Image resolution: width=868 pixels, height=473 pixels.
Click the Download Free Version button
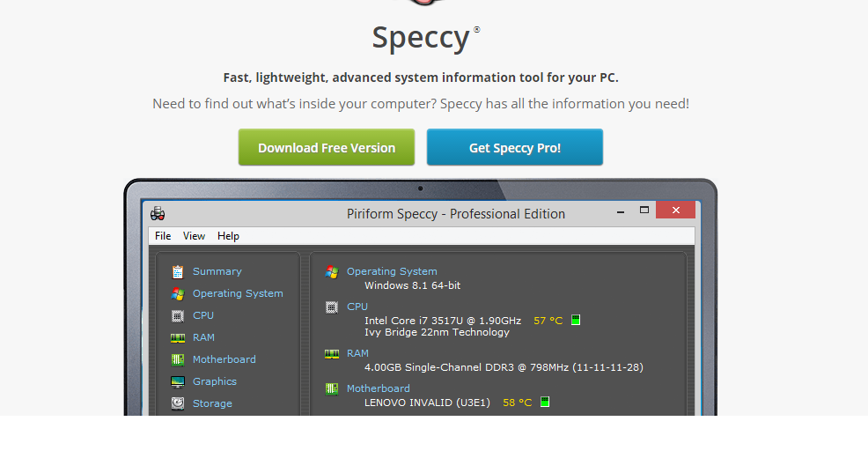(327, 148)
